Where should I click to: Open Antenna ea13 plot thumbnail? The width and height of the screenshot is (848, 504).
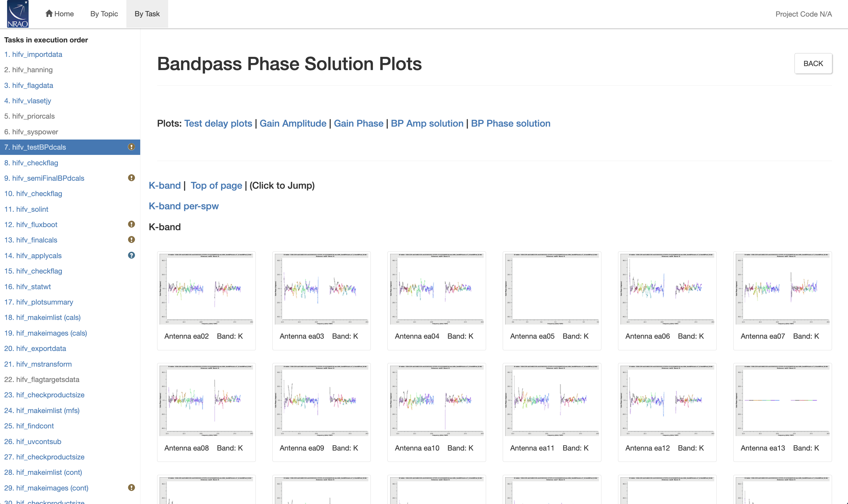[x=783, y=400]
